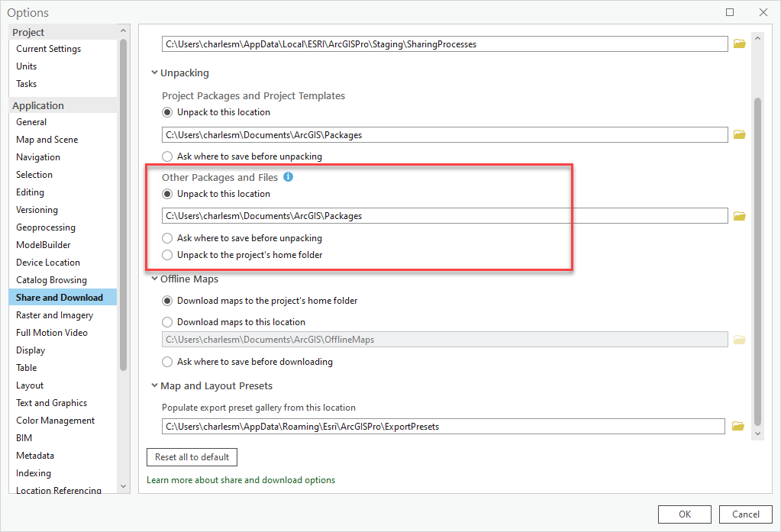Collapse the Map and Layout Presets section
This screenshot has height=532, width=781.
pyautogui.click(x=155, y=386)
